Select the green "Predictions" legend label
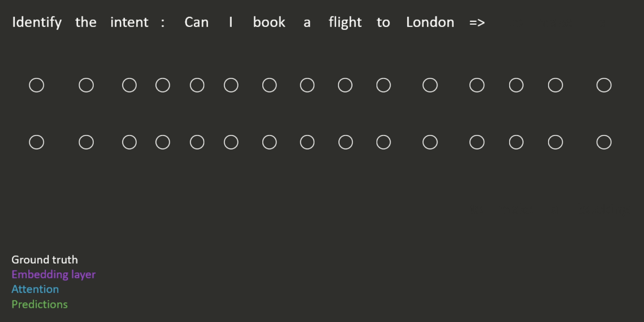 pos(40,304)
